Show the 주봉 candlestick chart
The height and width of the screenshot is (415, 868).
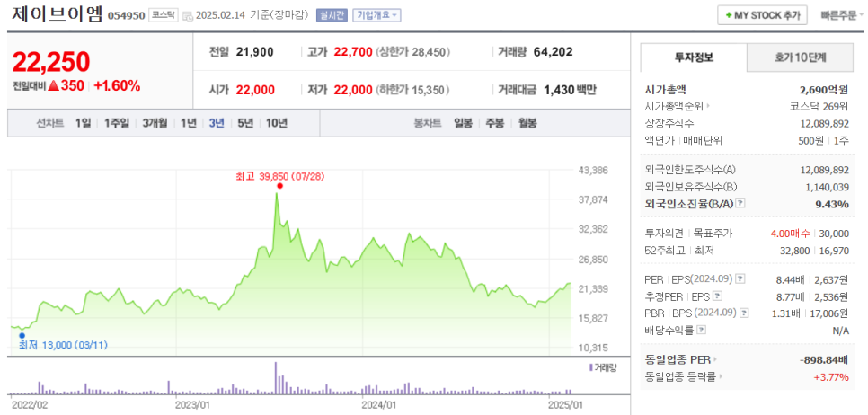point(495,123)
